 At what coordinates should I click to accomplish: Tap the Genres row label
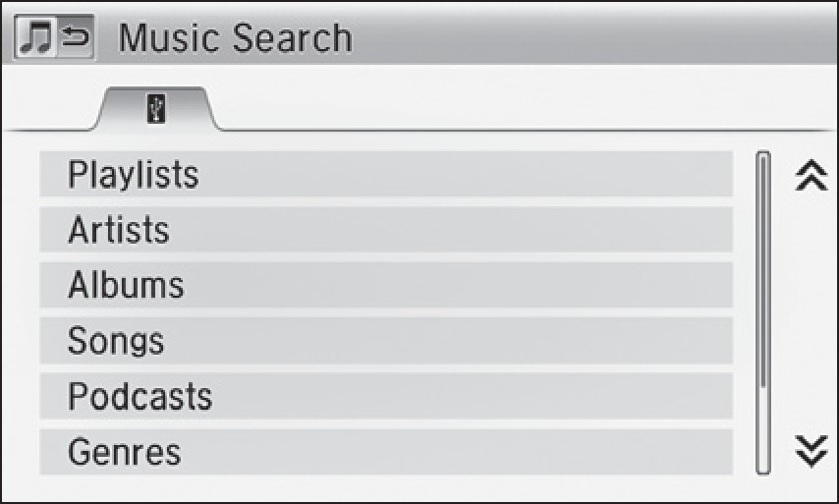(x=124, y=452)
